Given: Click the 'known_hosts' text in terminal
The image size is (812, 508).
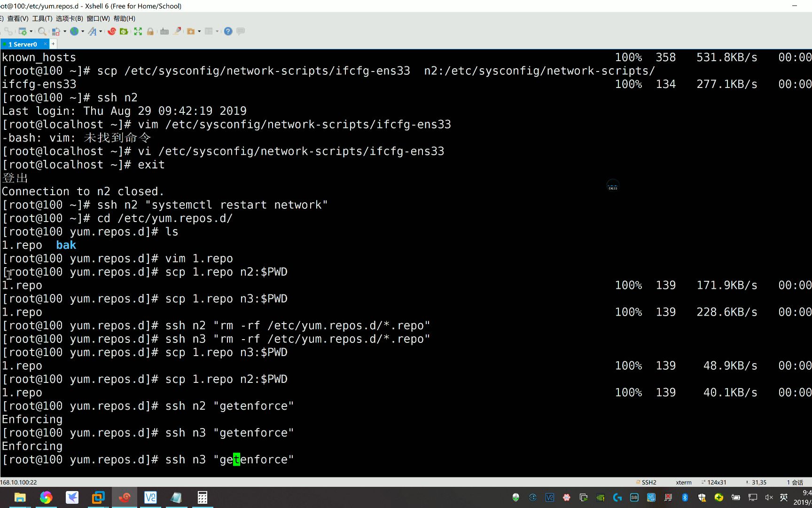Looking at the screenshot, I should point(39,57).
